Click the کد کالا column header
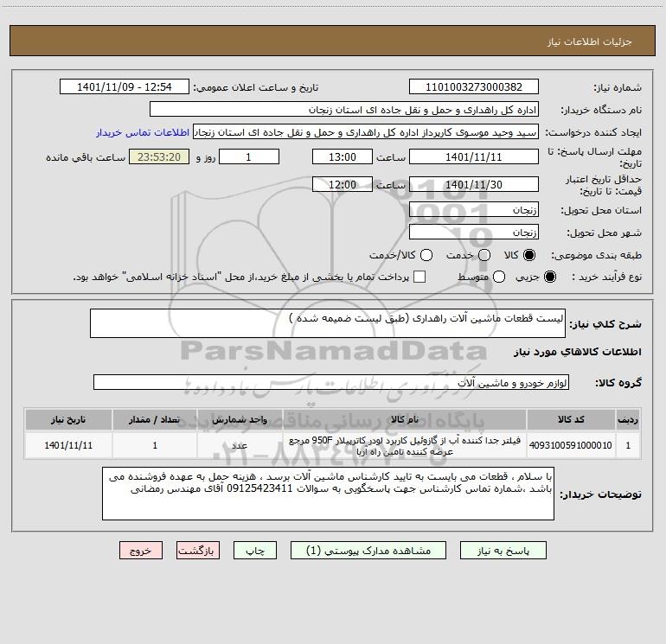This screenshot has width=666, height=644. coord(571,419)
